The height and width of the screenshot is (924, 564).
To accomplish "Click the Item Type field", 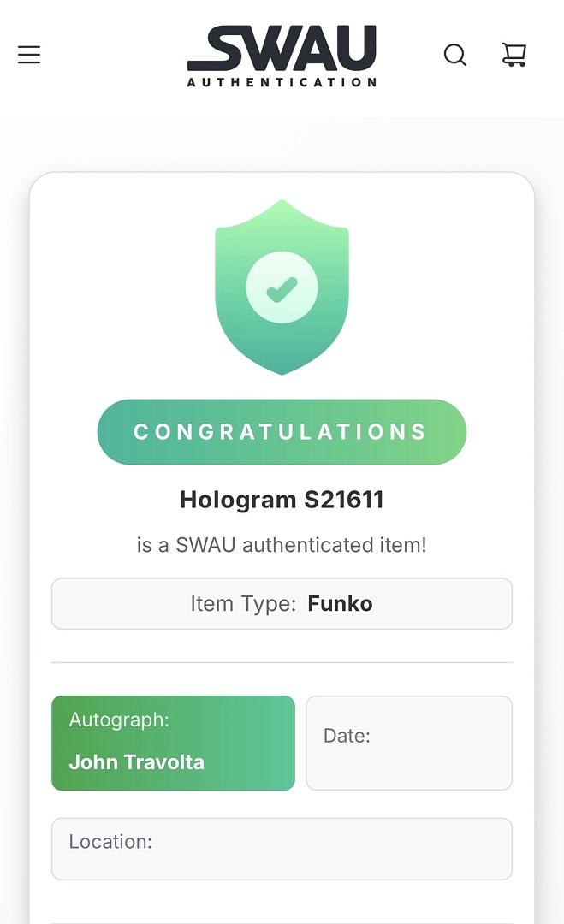I will pos(282,603).
